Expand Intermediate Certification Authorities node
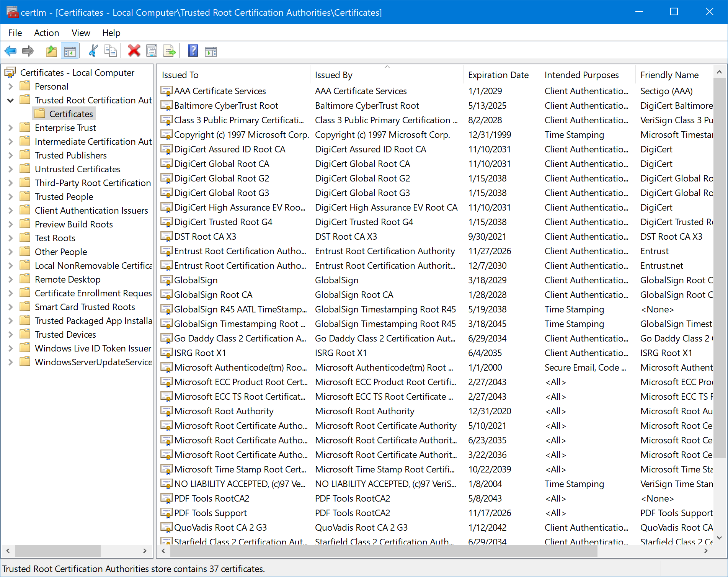The width and height of the screenshot is (728, 577). point(11,142)
